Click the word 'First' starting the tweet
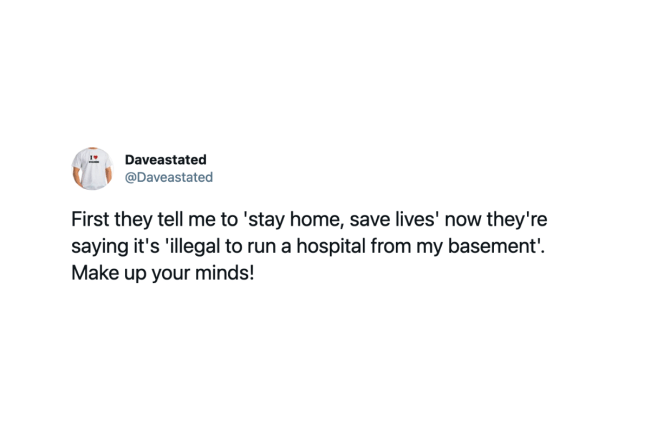This screenshot has height=433, width=650. (91, 220)
